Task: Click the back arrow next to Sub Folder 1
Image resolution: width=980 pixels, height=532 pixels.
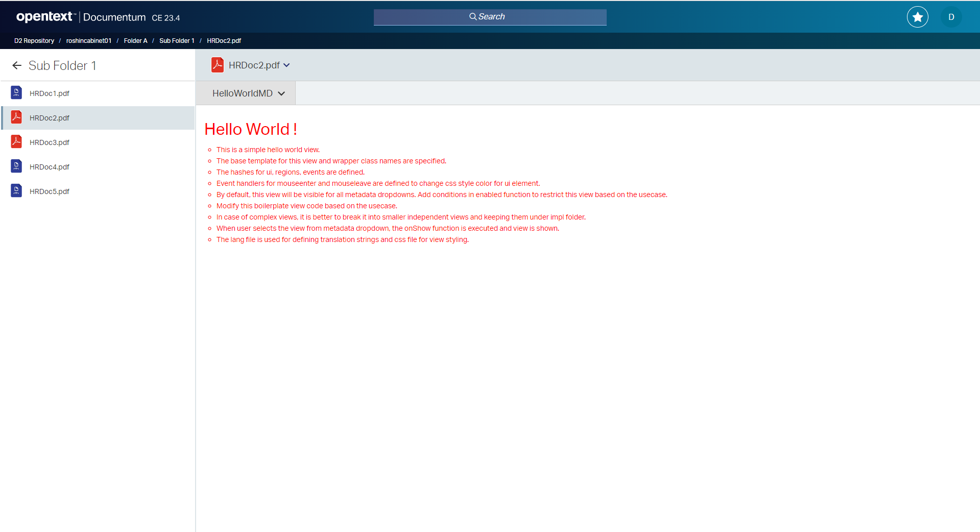Action: [x=17, y=65]
